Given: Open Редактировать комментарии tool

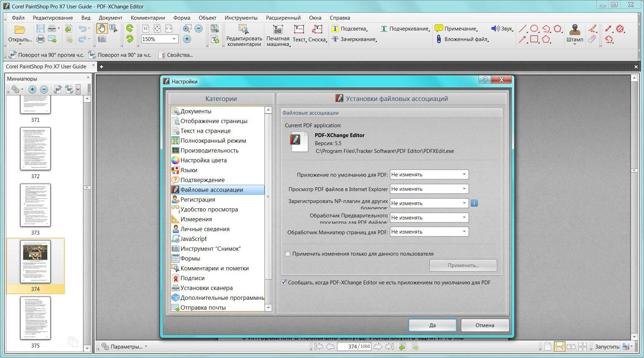Looking at the screenshot, I should (x=244, y=35).
